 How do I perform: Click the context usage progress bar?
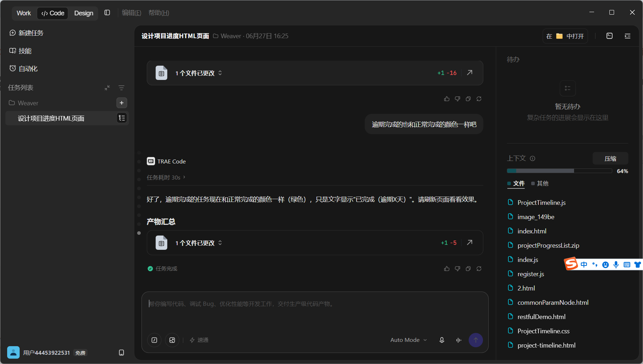coord(559,171)
